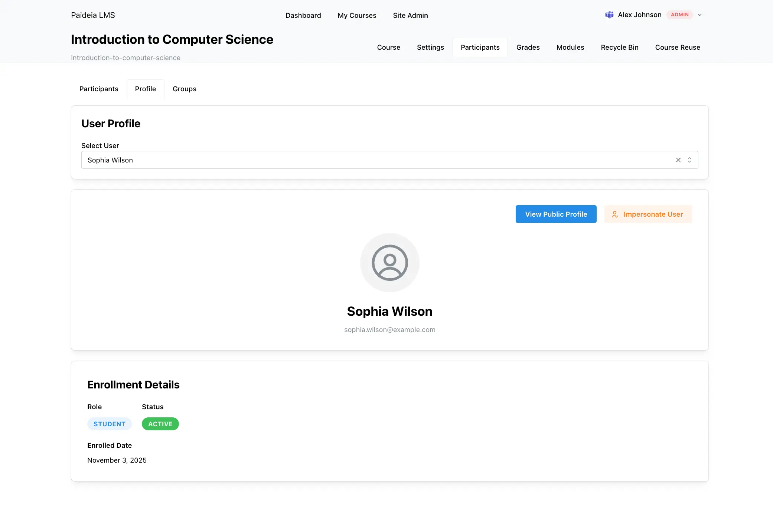The width and height of the screenshot is (773, 532).
Task: Clear the selected user with the X icon
Action: 678,160
